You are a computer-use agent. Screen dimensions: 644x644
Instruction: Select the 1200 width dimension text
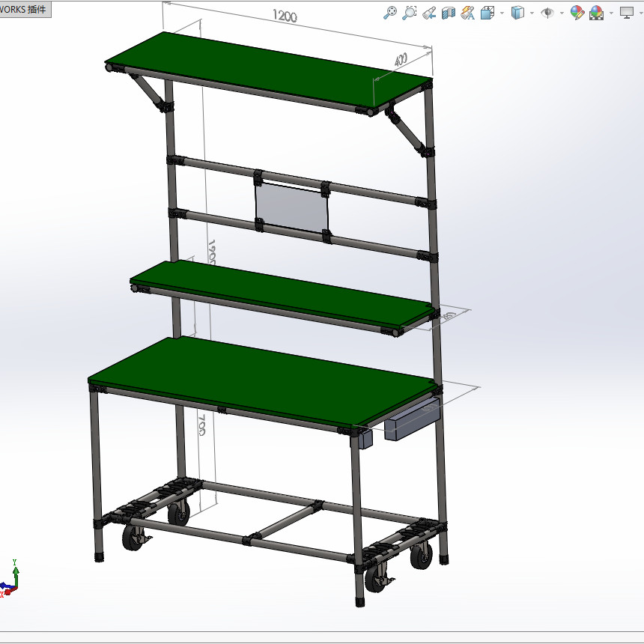pyautogui.click(x=285, y=16)
